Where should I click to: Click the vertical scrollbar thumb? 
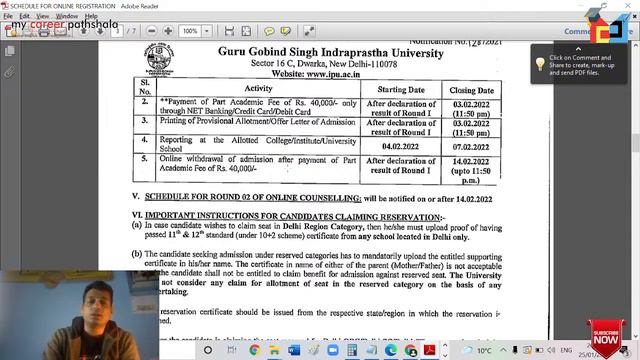[636, 143]
